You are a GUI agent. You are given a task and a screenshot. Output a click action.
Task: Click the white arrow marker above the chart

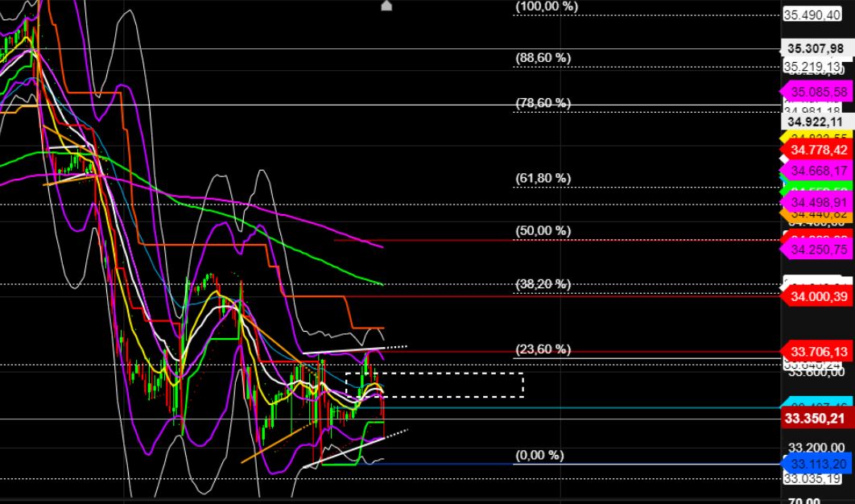(386, 6)
